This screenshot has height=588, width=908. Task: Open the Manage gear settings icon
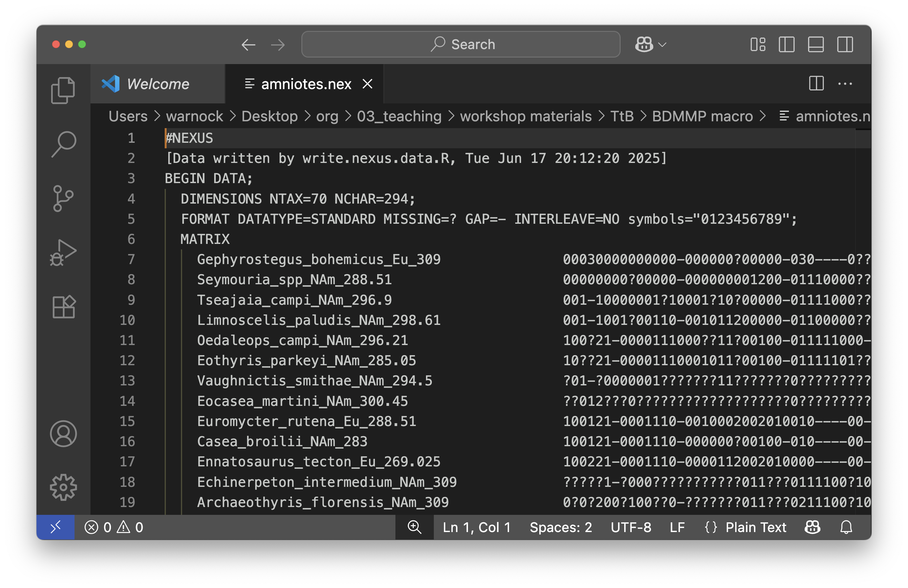coord(63,487)
